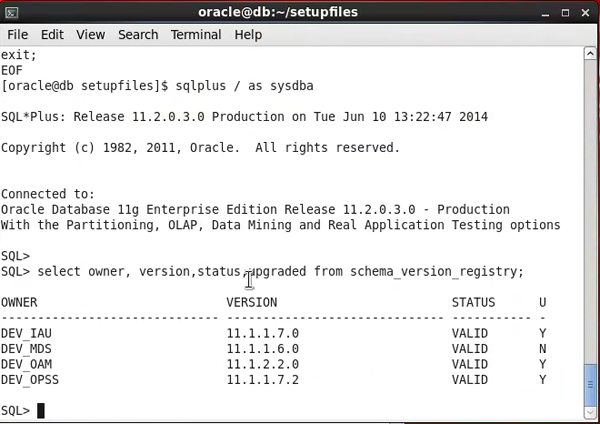Click the 'sqlplus / as sysdba' command text
This screenshot has width=600, height=424.
[245, 86]
